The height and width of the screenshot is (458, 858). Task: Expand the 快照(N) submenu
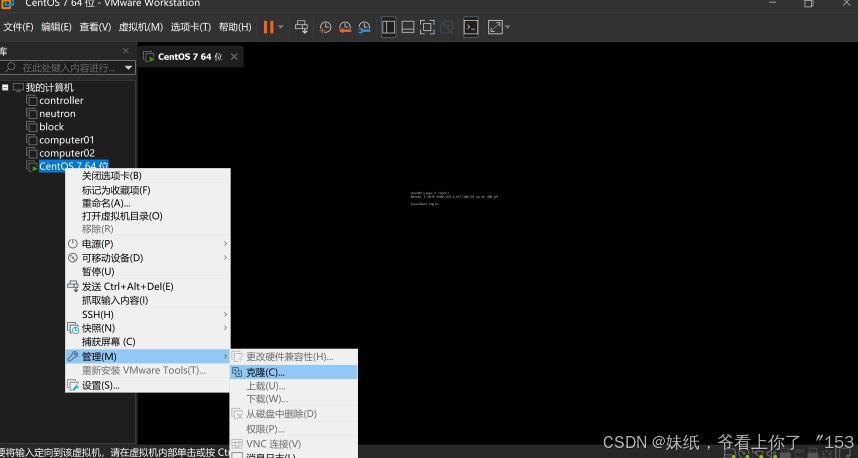[x=148, y=328]
